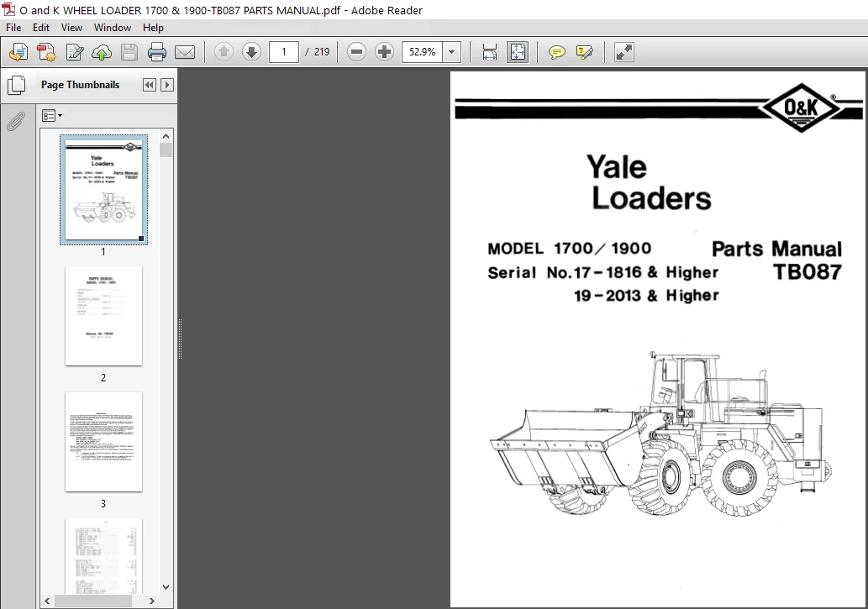
Task: Click the thumbnails vertical scrollbar thumb
Action: click(166, 150)
